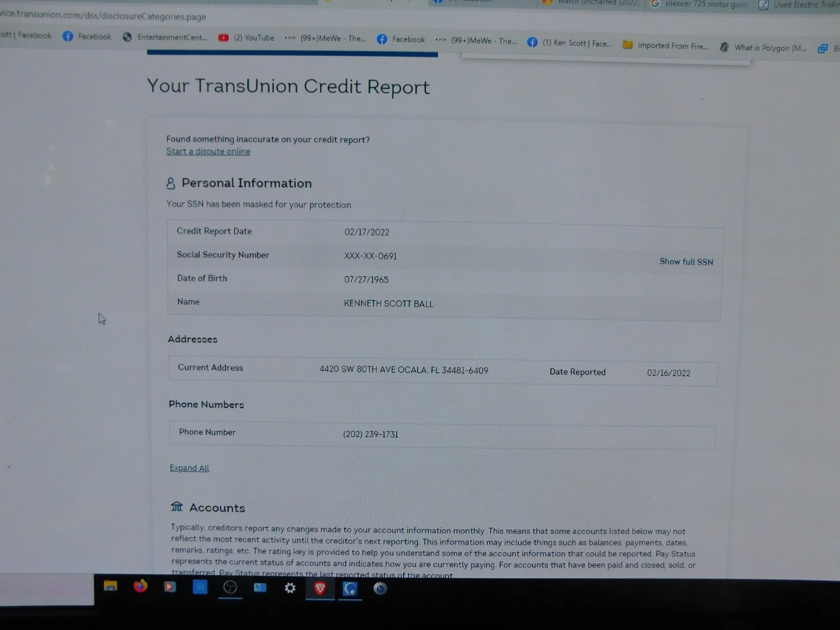Reveal SSN with Show full SSN
Viewport: 840px width, 630px height.
point(686,262)
